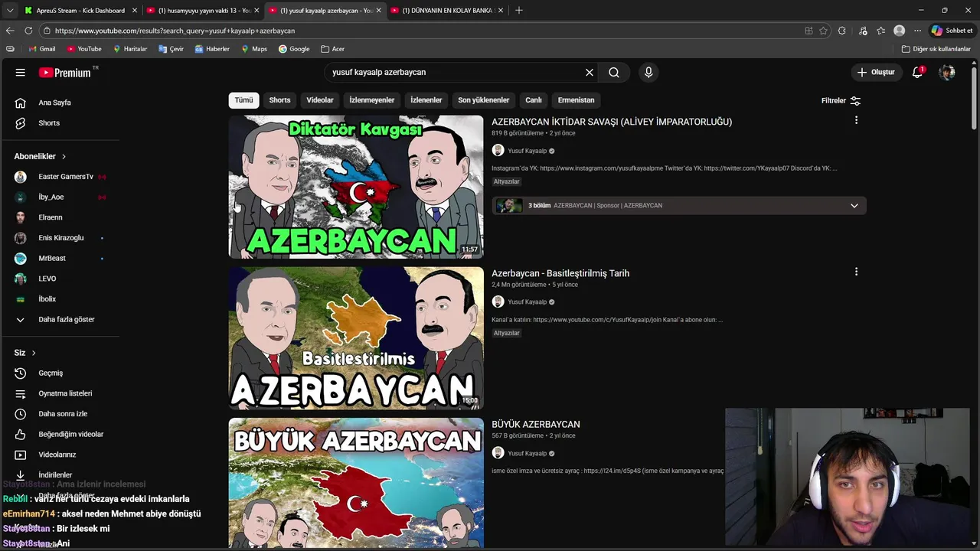The image size is (980, 551).
Task: Click the magnifier search button
Action: coord(614,73)
